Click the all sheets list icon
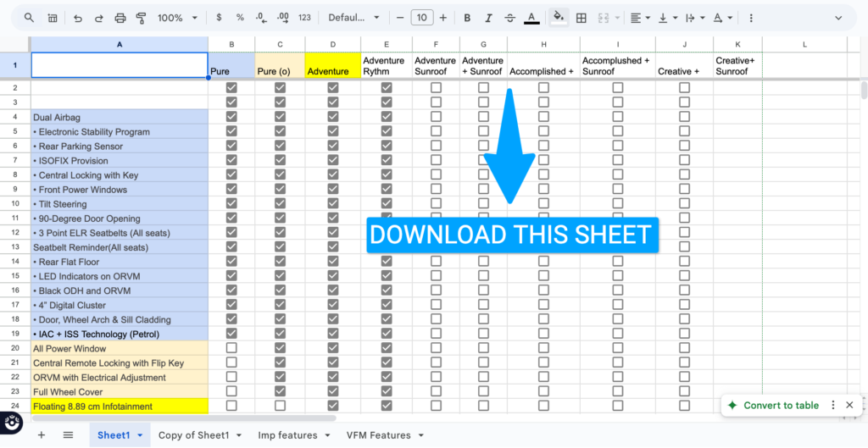The image size is (868, 448). click(68, 434)
